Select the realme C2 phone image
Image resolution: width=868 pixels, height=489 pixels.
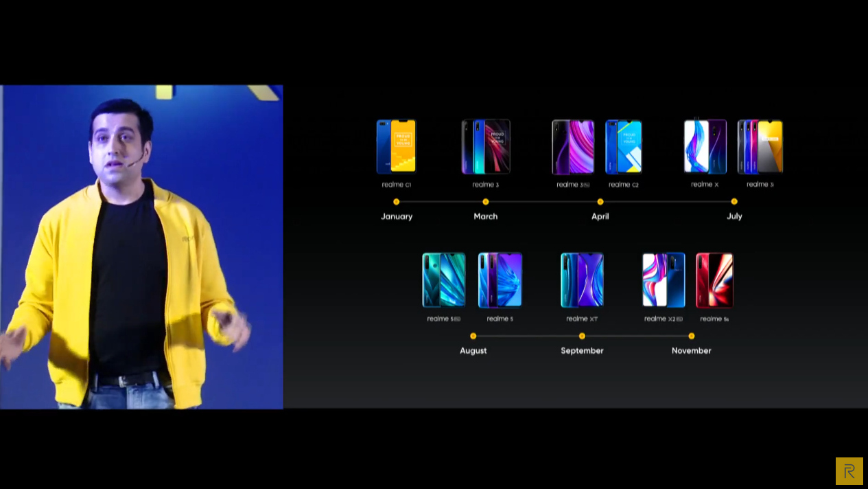pos(624,147)
